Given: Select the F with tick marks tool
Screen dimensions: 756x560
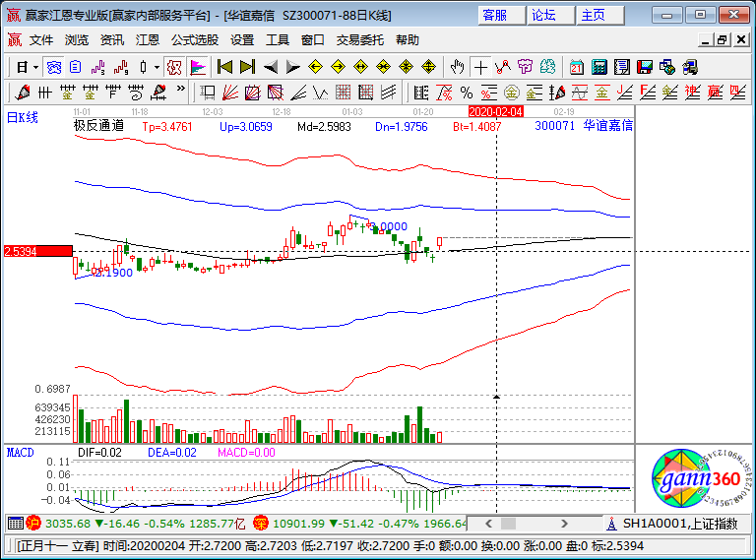Looking at the screenshot, I should pyautogui.click(x=113, y=93).
